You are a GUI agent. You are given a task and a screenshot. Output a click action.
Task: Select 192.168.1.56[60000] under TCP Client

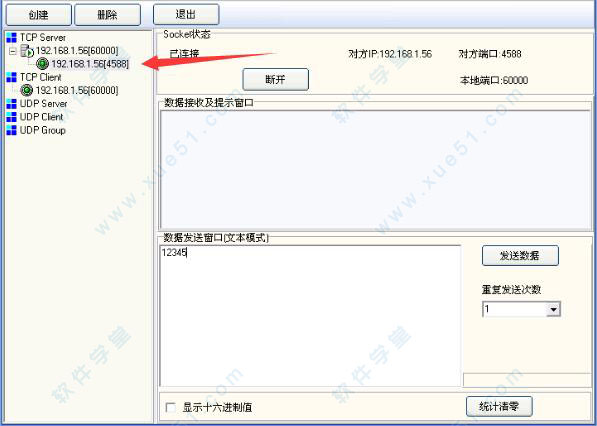coord(77,91)
